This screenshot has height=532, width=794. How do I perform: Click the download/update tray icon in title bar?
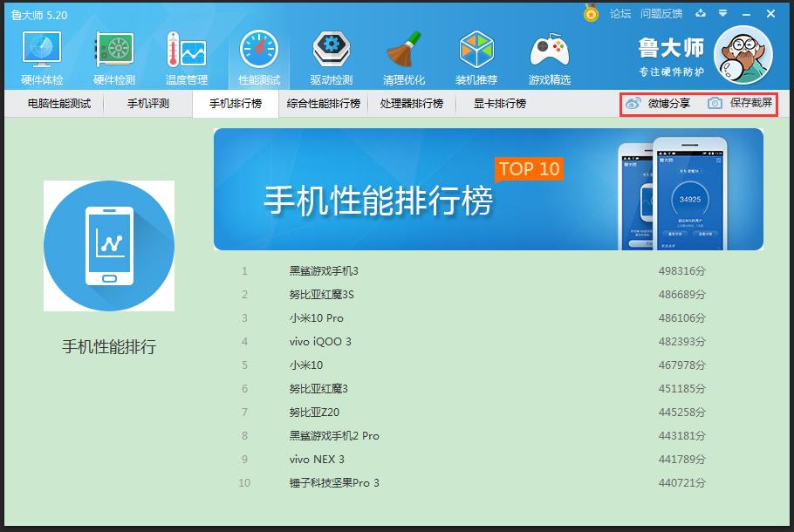pos(700,14)
